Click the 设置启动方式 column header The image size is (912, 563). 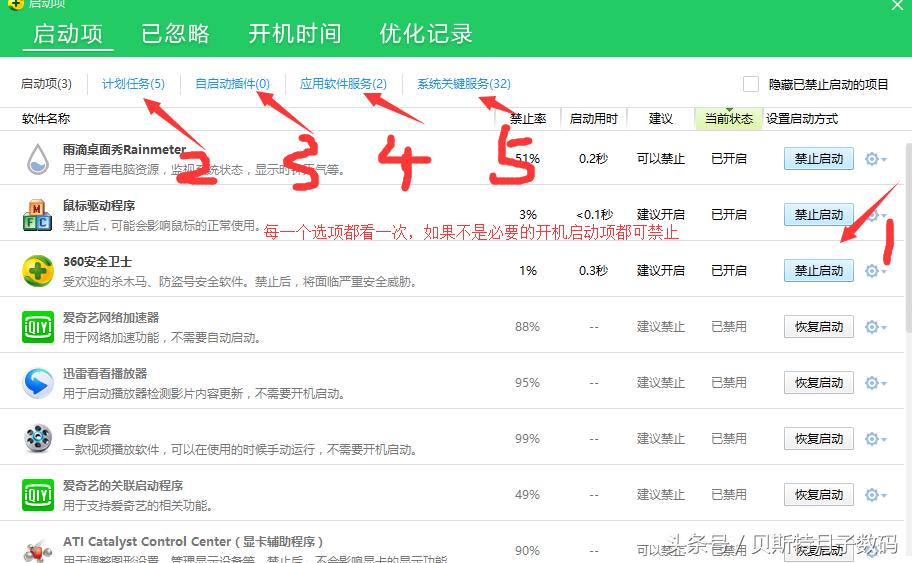click(x=802, y=119)
